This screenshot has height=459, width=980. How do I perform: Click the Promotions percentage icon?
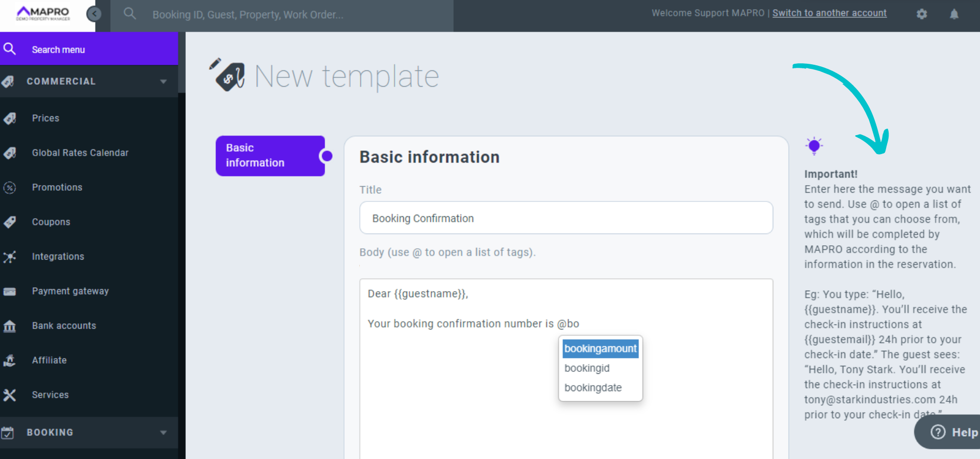(10, 187)
